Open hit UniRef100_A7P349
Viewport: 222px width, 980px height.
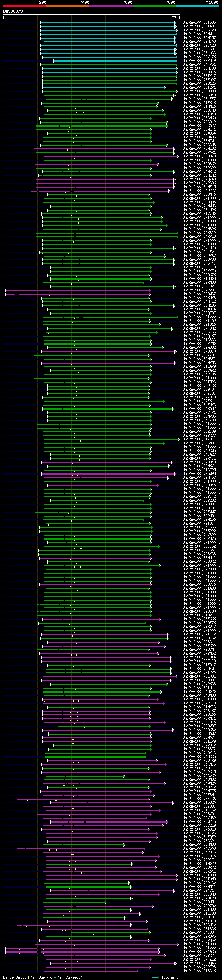(x=199, y=61)
